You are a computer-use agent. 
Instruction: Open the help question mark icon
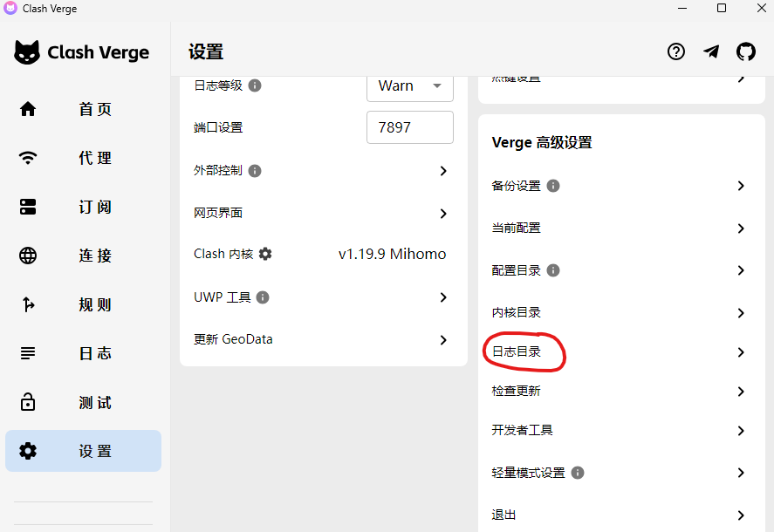click(676, 51)
